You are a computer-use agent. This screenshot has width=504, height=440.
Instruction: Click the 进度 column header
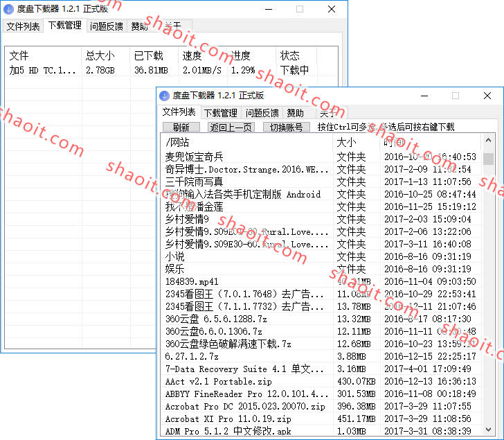tap(251, 55)
